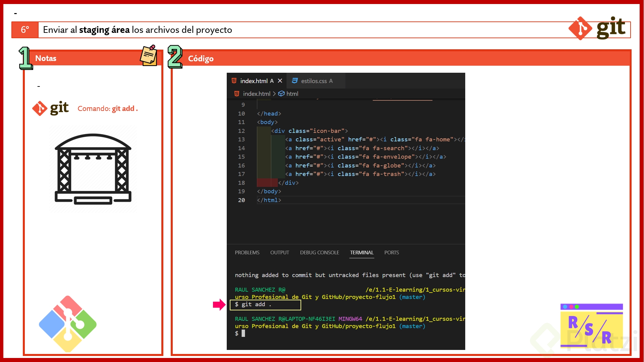Open the OUTPUT panel tab

point(280,253)
